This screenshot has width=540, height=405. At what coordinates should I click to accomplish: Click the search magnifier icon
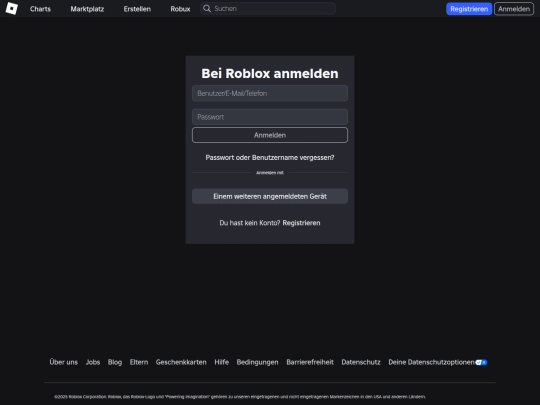[207, 9]
